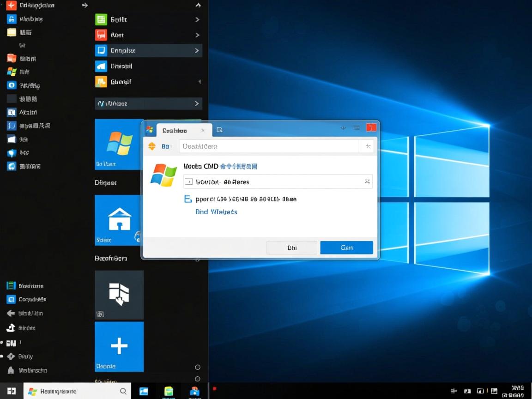Open the dropdown at the end of the command field
Screen dimensions: 532x399
coord(368,182)
